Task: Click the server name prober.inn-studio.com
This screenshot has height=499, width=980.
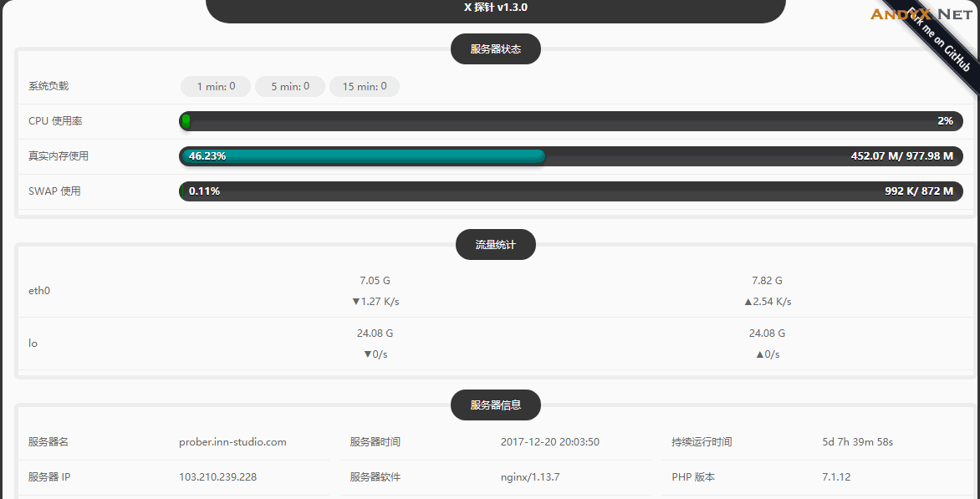Action: (232, 442)
